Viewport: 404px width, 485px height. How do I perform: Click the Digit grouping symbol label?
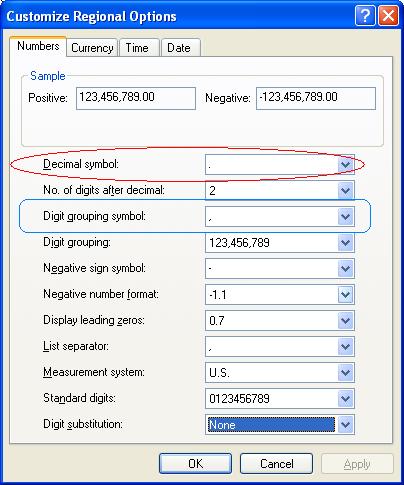pyautogui.click(x=95, y=216)
